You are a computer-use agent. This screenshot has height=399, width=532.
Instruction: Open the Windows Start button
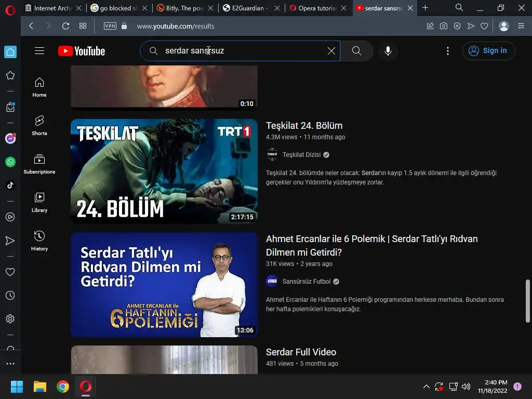[x=17, y=387]
